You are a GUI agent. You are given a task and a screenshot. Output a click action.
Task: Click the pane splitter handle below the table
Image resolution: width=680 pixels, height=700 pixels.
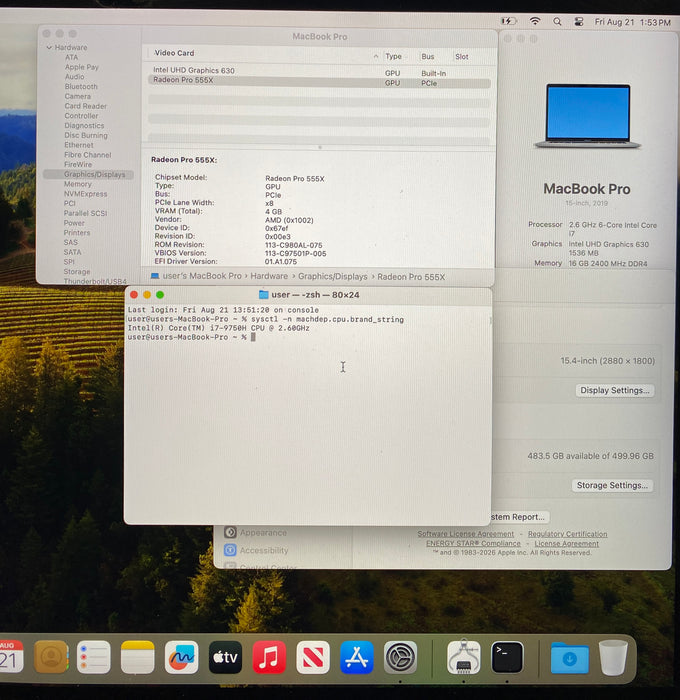tap(320, 147)
